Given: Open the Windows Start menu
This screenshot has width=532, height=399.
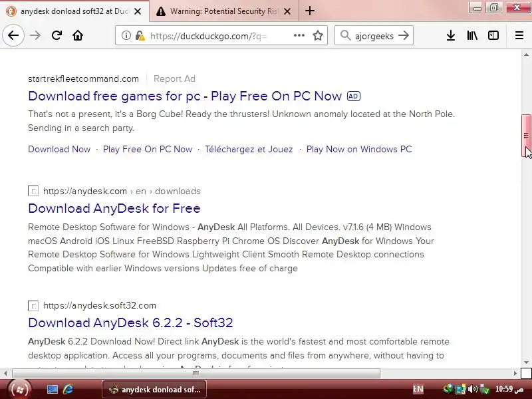Looking at the screenshot, I should point(19,389).
